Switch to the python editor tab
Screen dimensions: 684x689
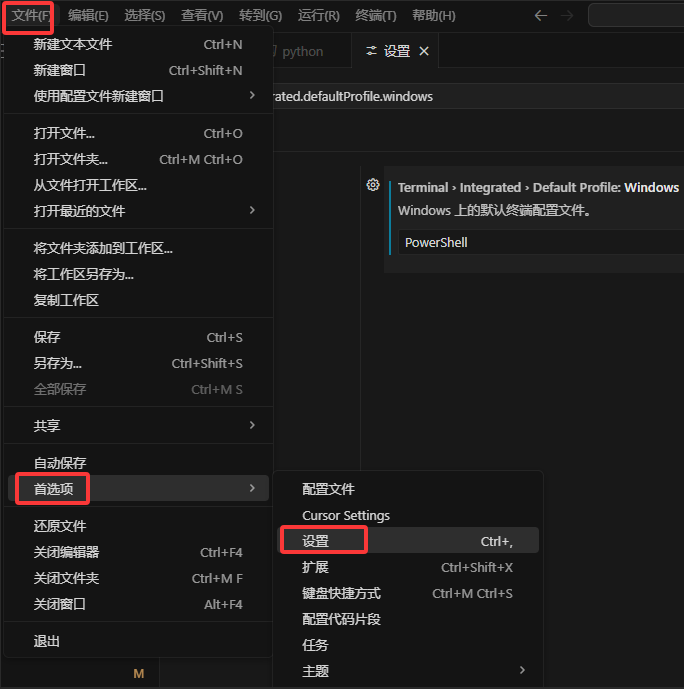(x=312, y=51)
